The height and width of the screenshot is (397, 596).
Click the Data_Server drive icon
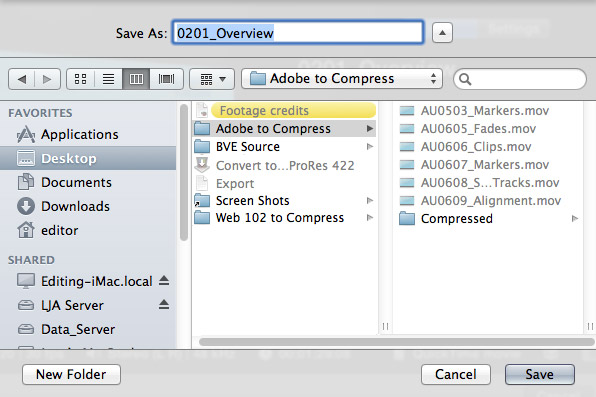click(26, 329)
